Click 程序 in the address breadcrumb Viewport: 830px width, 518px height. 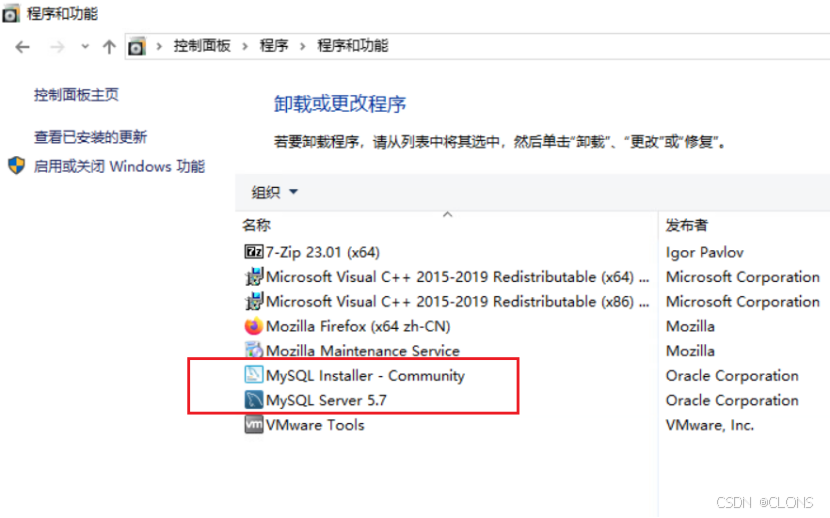point(274,46)
